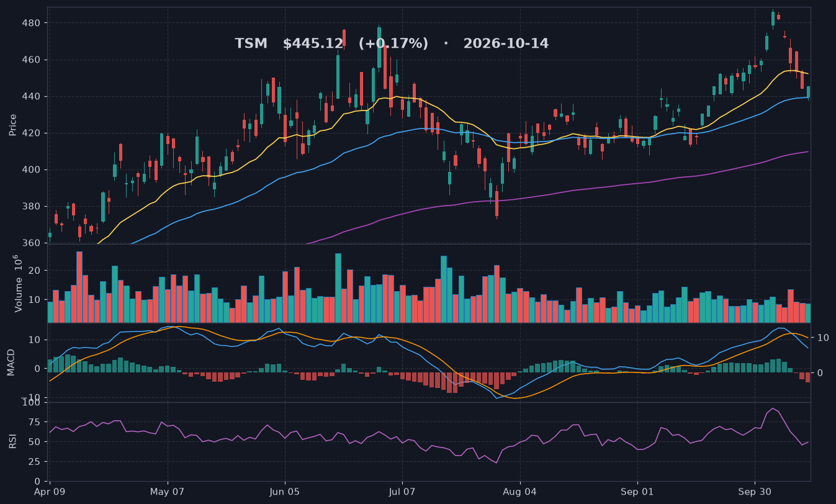Viewport: 836px width, 504px height.
Task: Click the 10 tick on MACD left axis
Action: [35, 340]
